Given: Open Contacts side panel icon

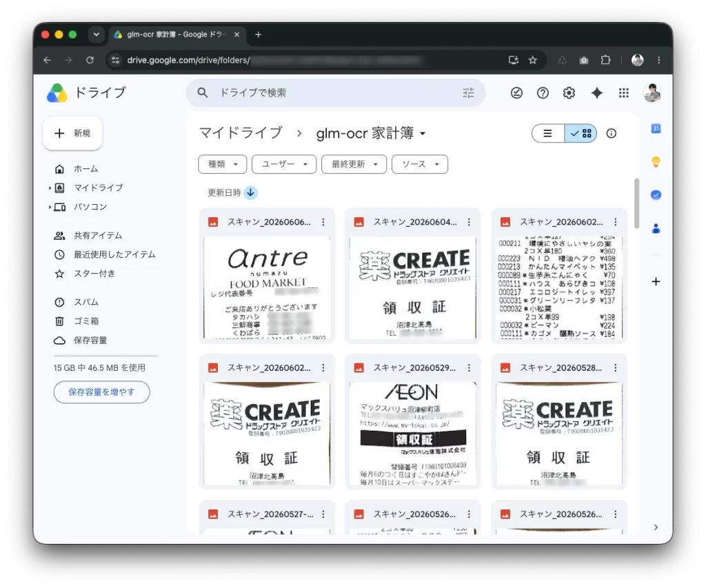Looking at the screenshot, I should [x=656, y=229].
